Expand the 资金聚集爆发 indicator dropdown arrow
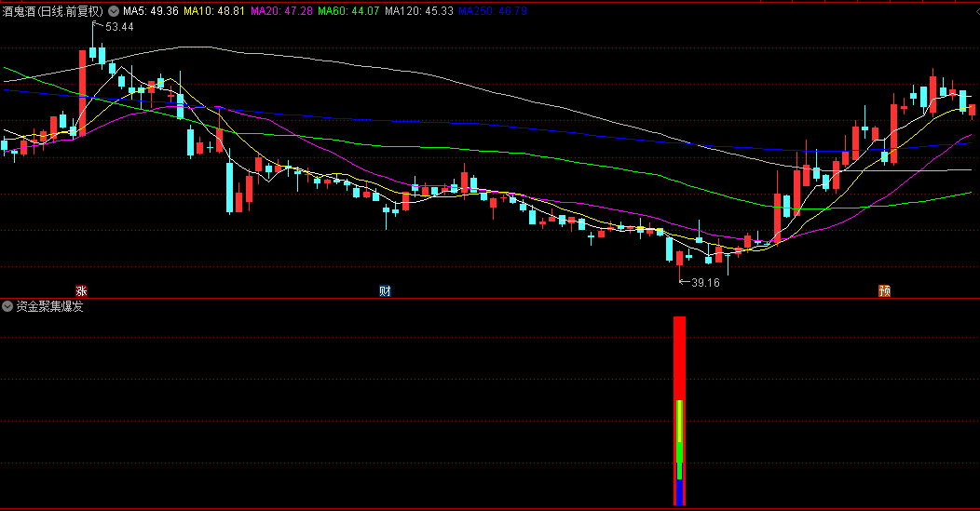 (x=7, y=306)
